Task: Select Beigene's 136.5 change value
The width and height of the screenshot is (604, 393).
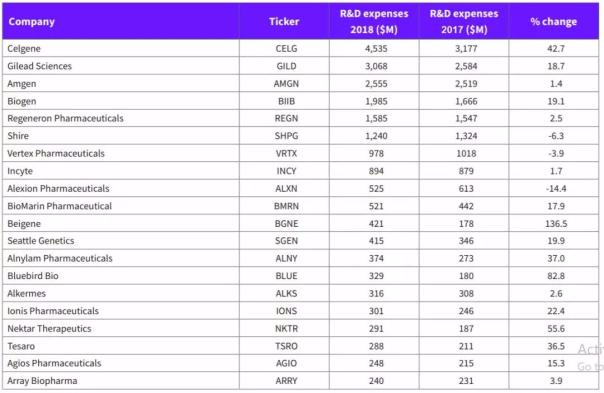Action: pyautogui.click(x=556, y=223)
